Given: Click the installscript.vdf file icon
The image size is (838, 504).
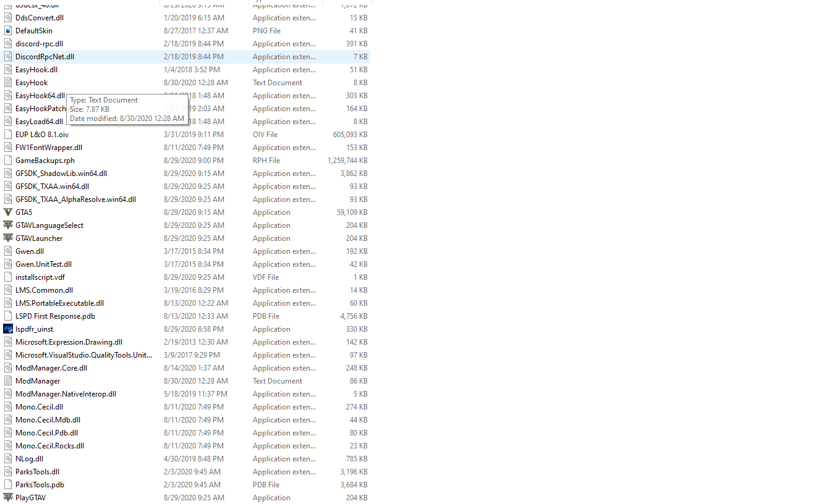Looking at the screenshot, I should [8, 277].
